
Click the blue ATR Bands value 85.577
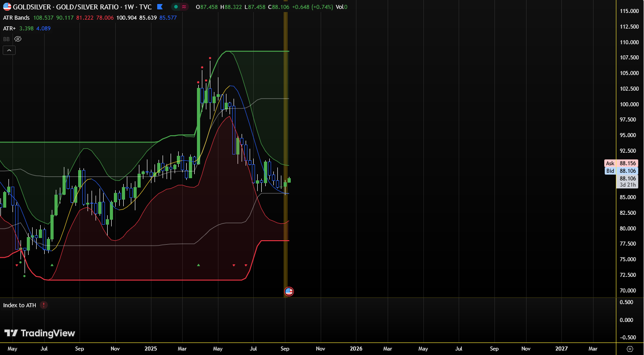coord(168,18)
